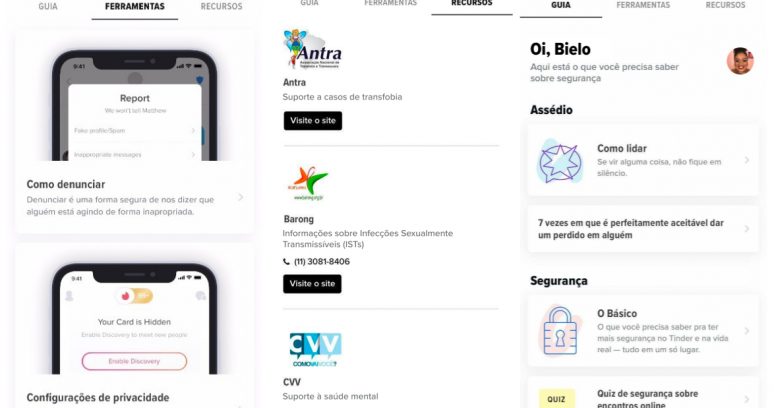The height and width of the screenshot is (408, 774).
Task: Select the GUIA tab on right screen
Action: coord(561,5)
